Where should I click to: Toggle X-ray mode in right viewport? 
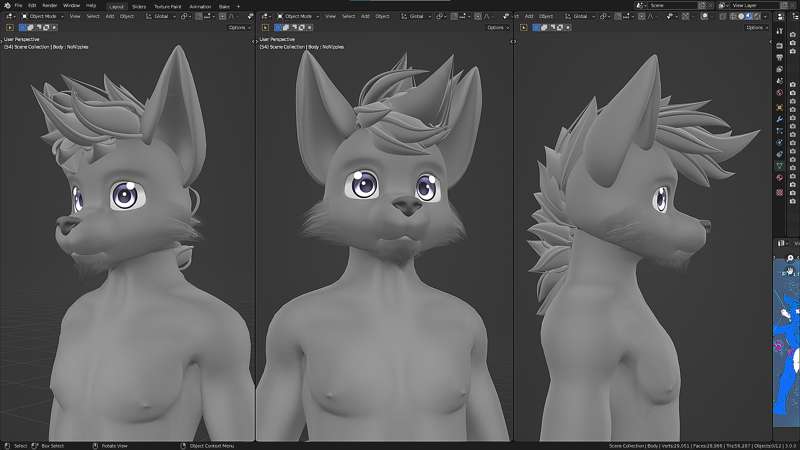pos(722,16)
